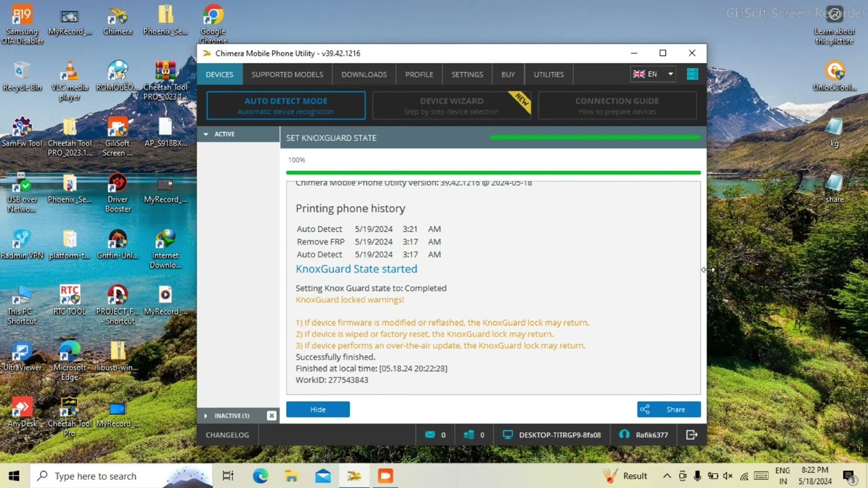Image resolution: width=868 pixels, height=488 pixels.
Task: Open the language EN dropdown
Action: point(652,74)
